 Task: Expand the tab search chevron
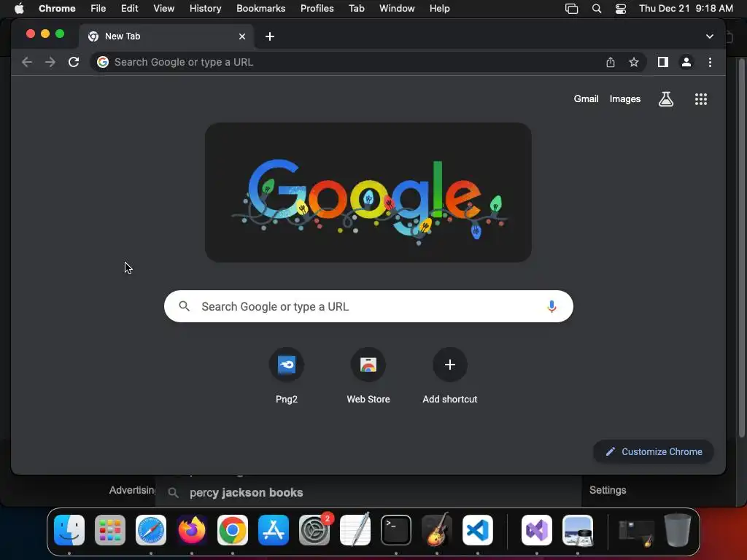(x=709, y=36)
